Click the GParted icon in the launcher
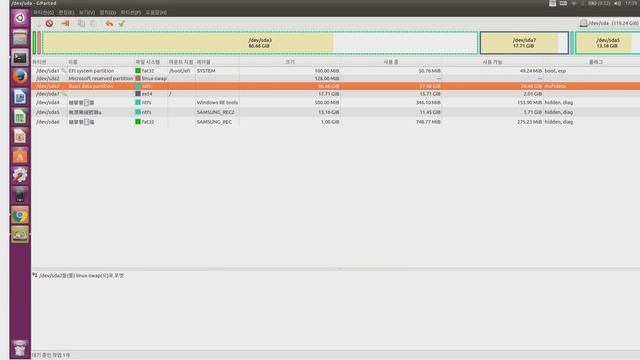The image size is (640, 360). point(20,235)
